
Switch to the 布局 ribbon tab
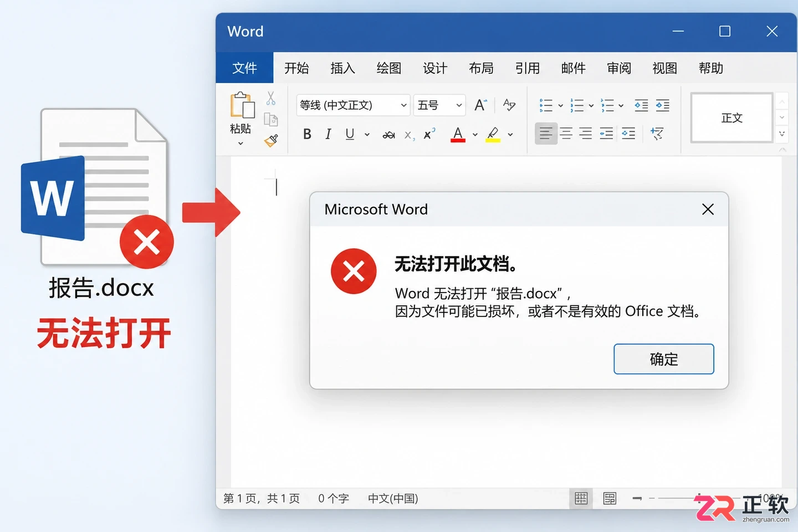481,68
